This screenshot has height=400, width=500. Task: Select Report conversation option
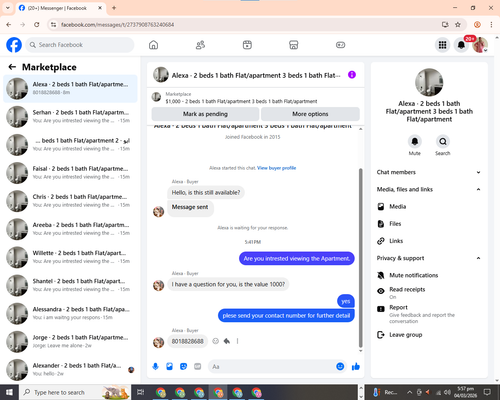click(429, 314)
